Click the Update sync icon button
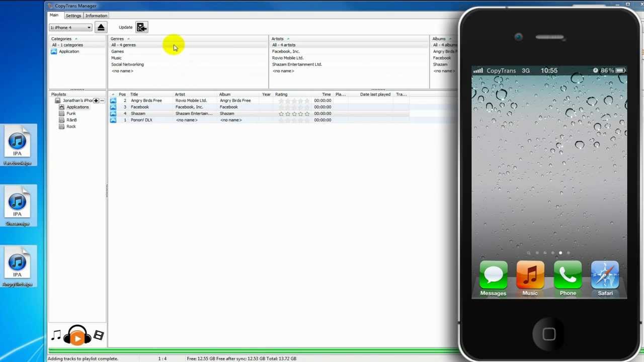The width and height of the screenshot is (644, 362). 141,28
